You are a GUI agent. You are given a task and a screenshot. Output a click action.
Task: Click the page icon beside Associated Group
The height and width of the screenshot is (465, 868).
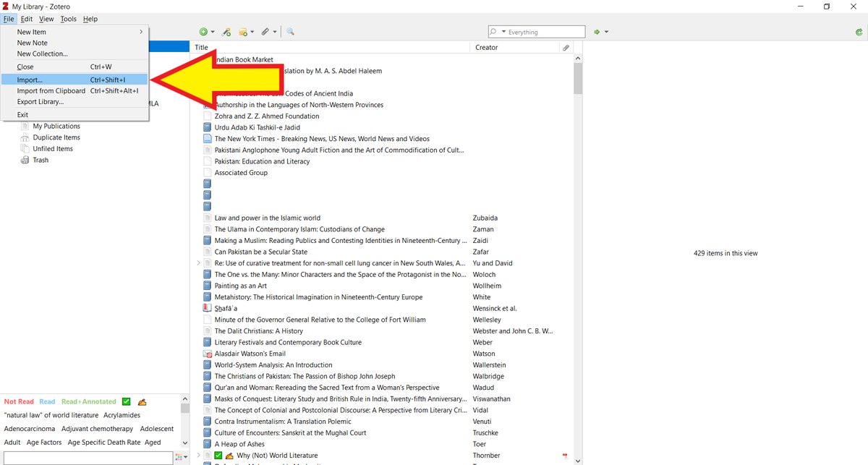[208, 173]
